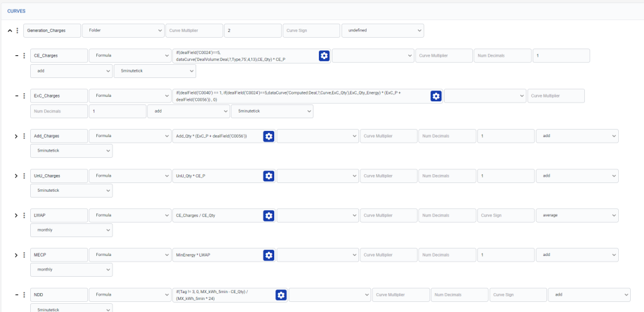Click the gear icon for NDD formula

point(281,294)
